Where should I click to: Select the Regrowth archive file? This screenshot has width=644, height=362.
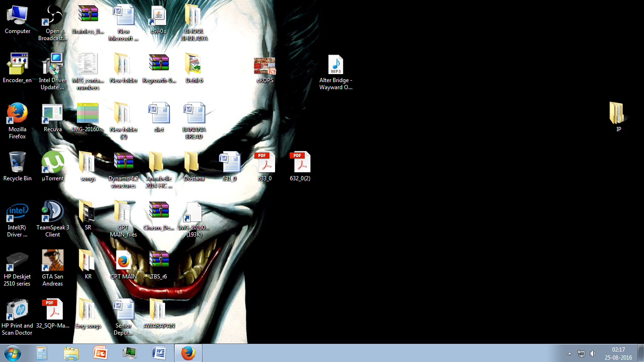tap(159, 68)
